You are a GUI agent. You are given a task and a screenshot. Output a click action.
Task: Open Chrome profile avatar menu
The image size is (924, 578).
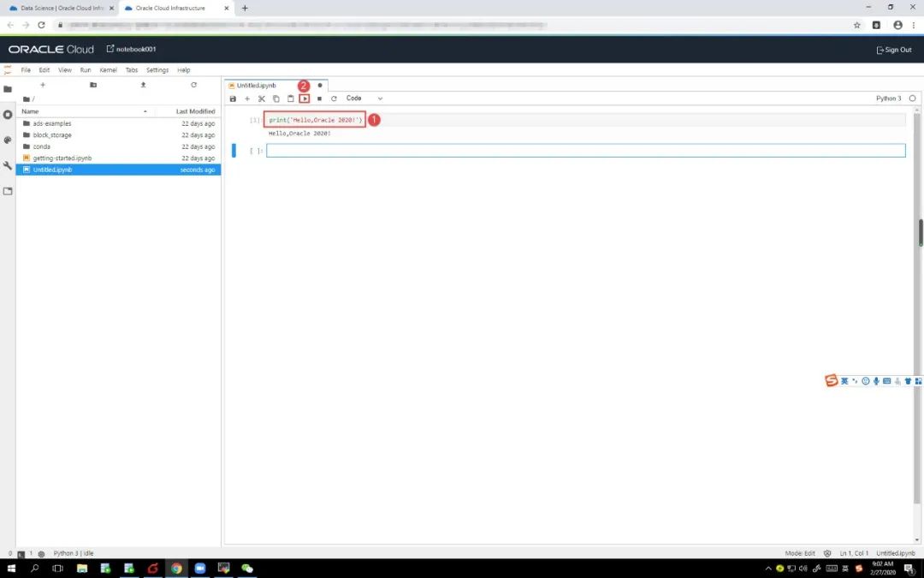tap(897, 25)
